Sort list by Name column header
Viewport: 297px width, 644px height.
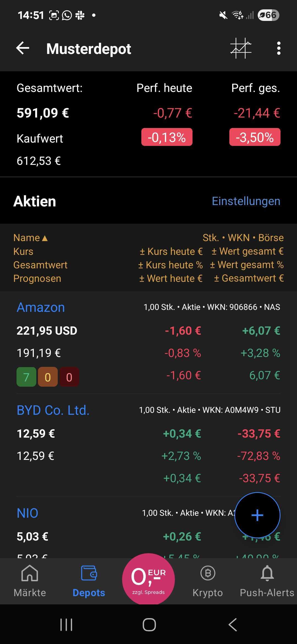tap(30, 238)
